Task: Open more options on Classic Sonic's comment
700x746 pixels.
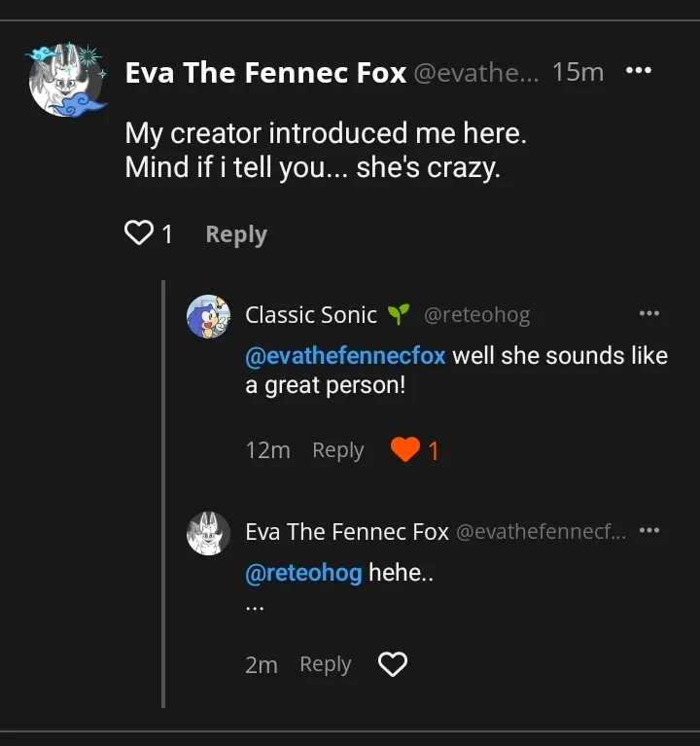Action: 648,313
